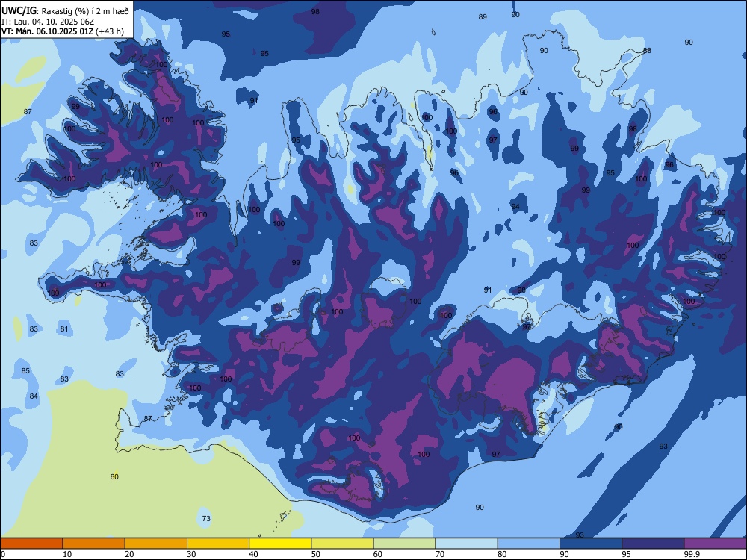
Task: Click the title 'UWC/IG: Rakastig (%) í 2 m hæð'
Action: [x=65, y=10]
